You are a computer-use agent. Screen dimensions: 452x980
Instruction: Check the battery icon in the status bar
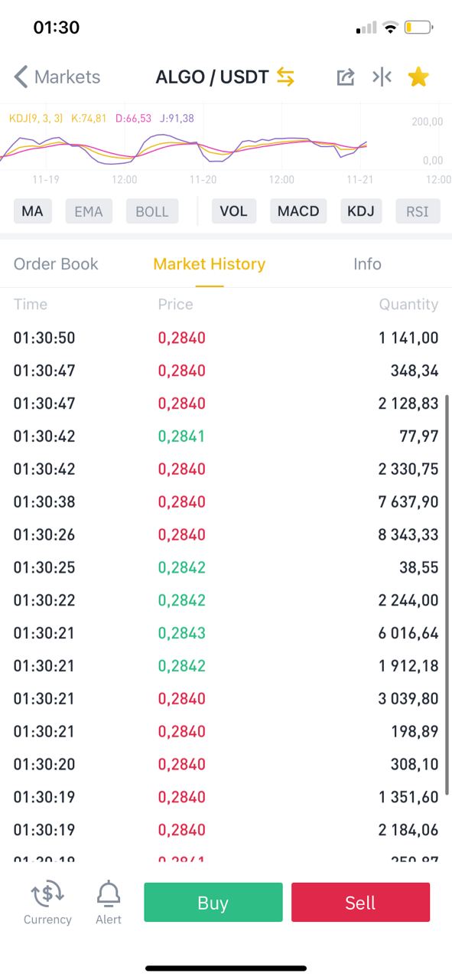[418, 28]
